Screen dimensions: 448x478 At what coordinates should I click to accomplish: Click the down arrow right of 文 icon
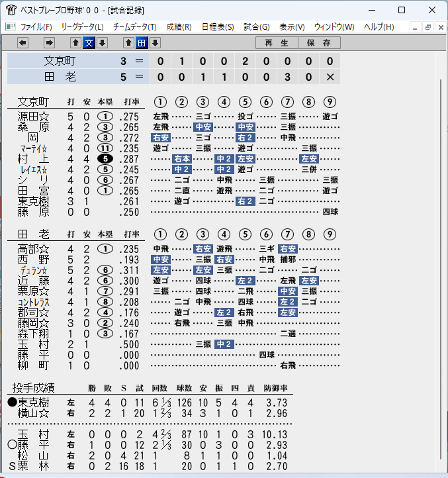point(103,43)
